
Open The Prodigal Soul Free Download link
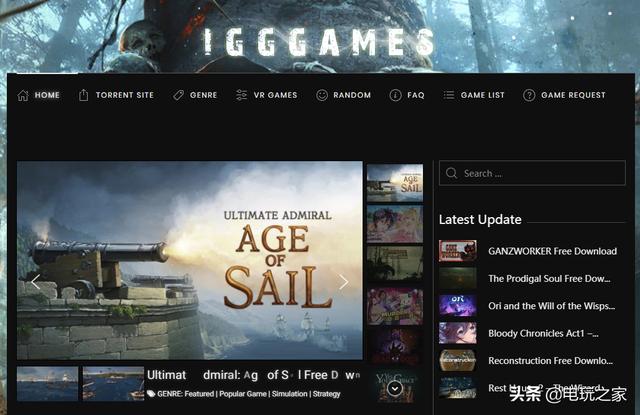(549, 279)
